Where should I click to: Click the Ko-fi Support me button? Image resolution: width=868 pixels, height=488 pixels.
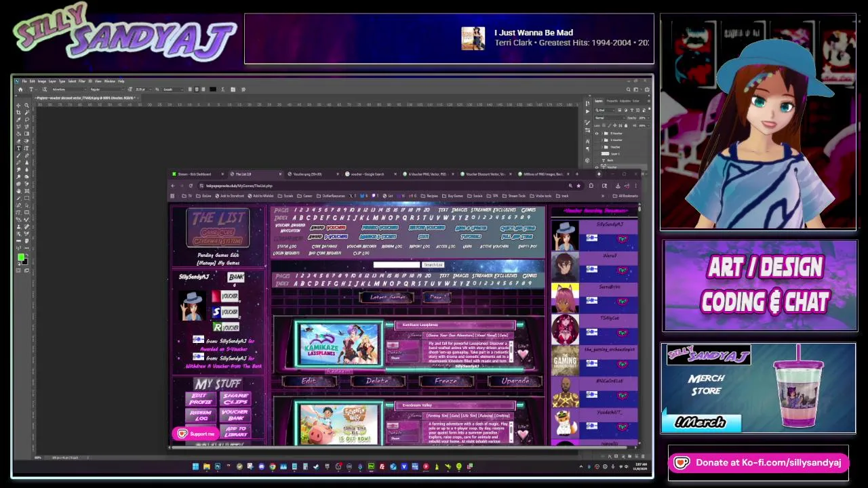coord(197,434)
